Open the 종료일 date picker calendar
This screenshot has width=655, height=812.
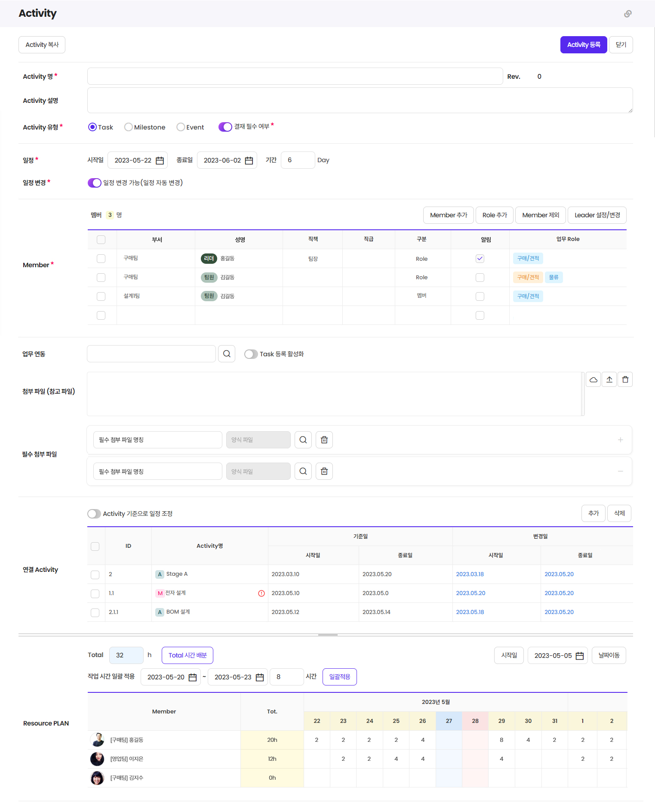coord(249,161)
